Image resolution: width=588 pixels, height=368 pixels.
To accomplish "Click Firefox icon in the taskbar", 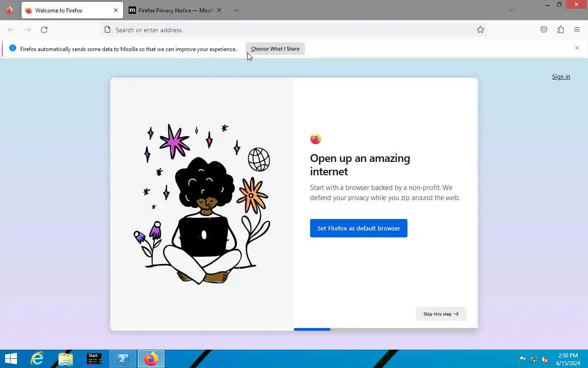I will click(x=151, y=359).
